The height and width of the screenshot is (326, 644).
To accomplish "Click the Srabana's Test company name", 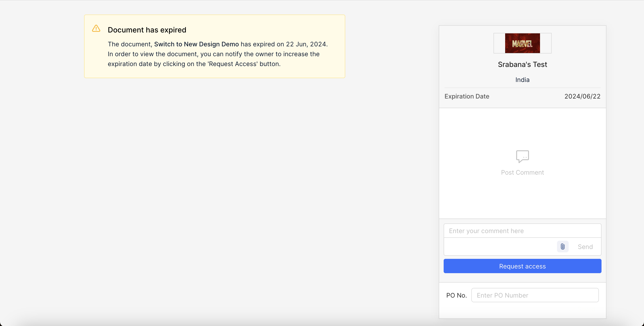I will pos(522,64).
